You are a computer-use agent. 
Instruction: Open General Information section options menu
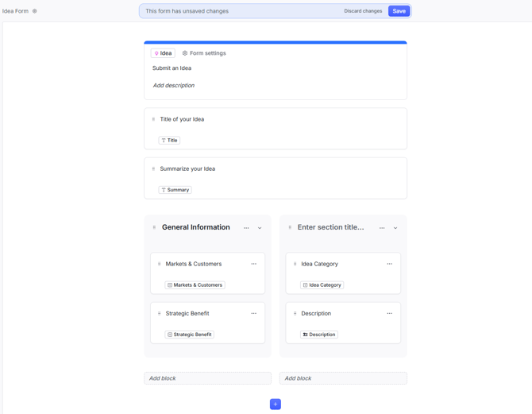[x=246, y=228]
